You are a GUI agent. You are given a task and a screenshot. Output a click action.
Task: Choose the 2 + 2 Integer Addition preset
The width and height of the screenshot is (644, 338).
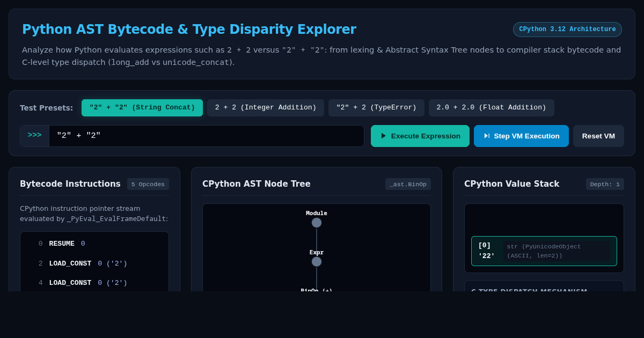[266, 108]
